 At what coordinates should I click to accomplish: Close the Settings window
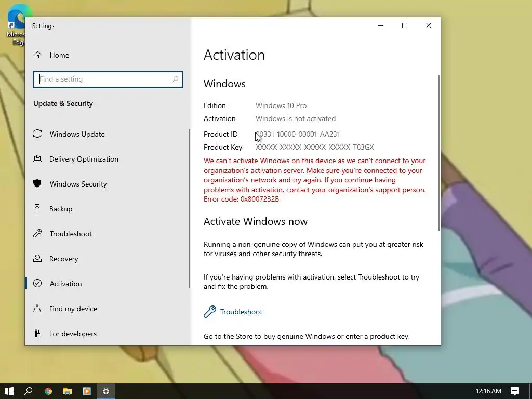pyautogui.click(x=429, y=26)
